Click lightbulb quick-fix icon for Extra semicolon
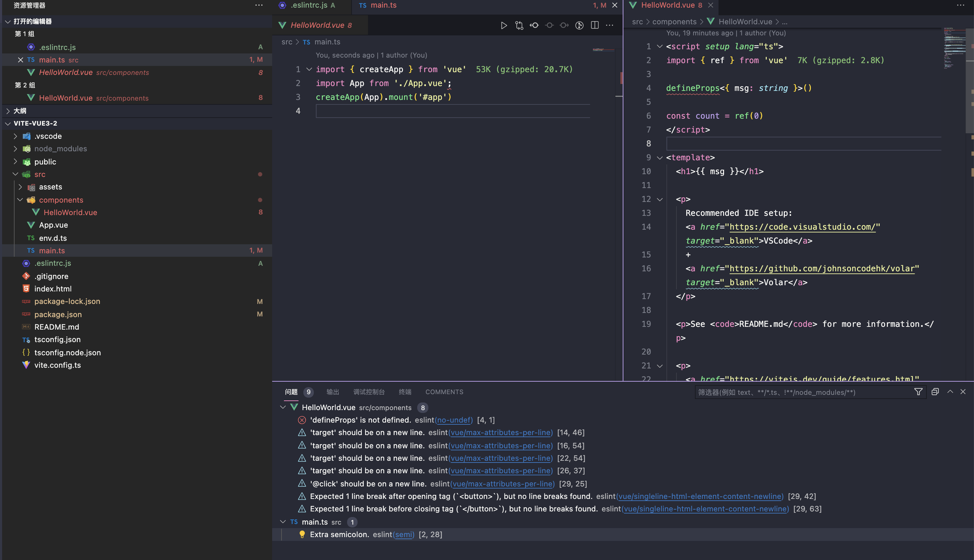The height and width of the screenshot is (560, 974). [x=302, y=534]
